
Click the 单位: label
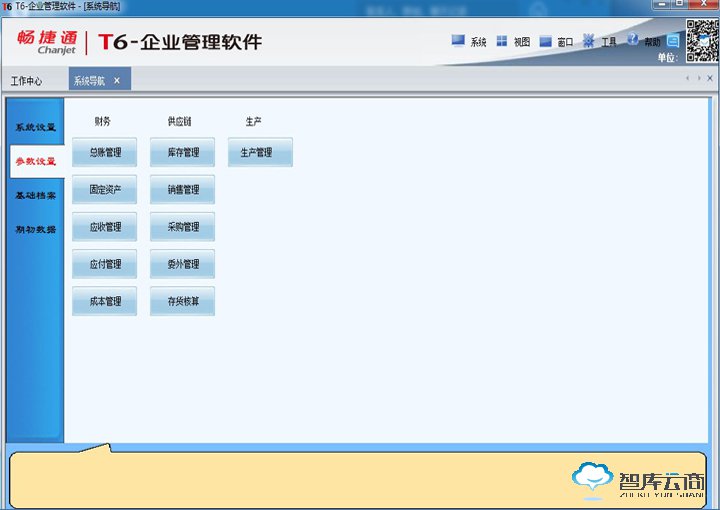[668, 57]
